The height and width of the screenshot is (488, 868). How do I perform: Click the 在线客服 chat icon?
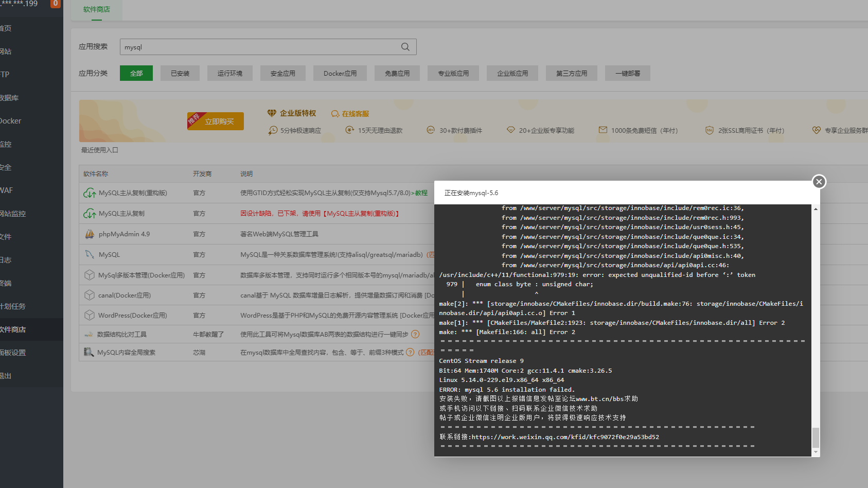335,114
